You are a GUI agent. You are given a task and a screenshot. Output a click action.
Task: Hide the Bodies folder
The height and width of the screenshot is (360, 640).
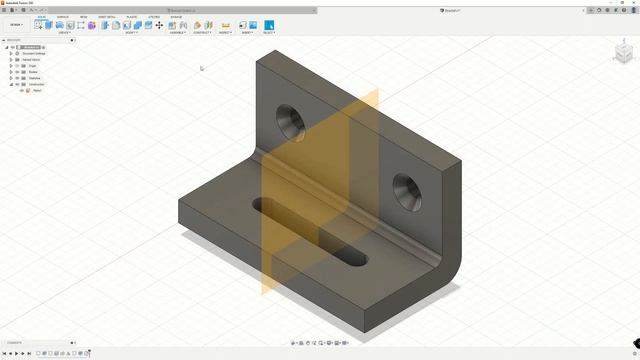pos(17,72)
